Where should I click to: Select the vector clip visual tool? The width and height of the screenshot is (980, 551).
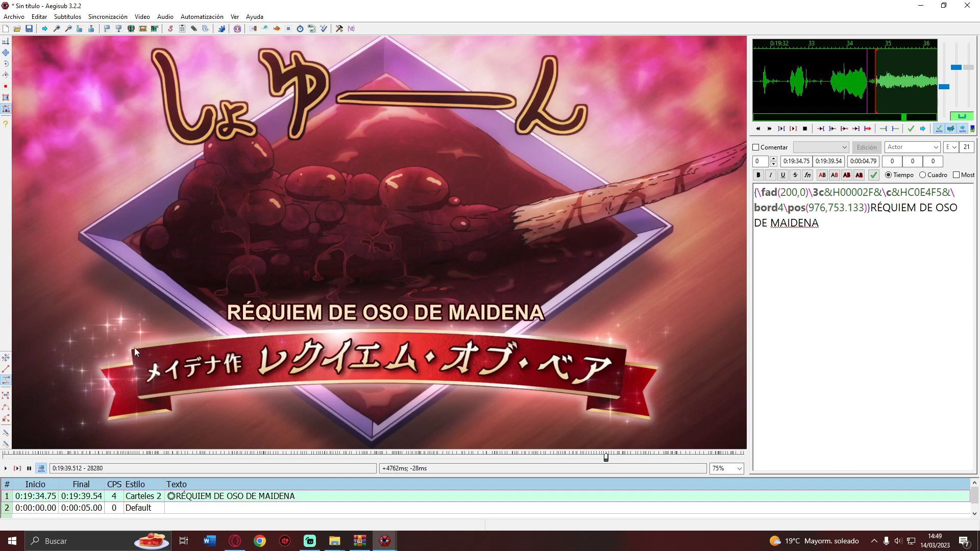(6, 109)
